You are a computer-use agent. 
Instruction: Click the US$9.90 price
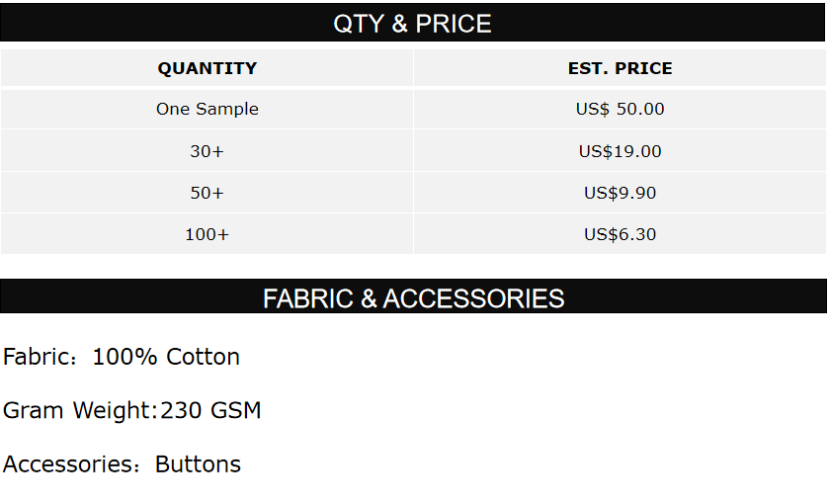click(620, 194)
